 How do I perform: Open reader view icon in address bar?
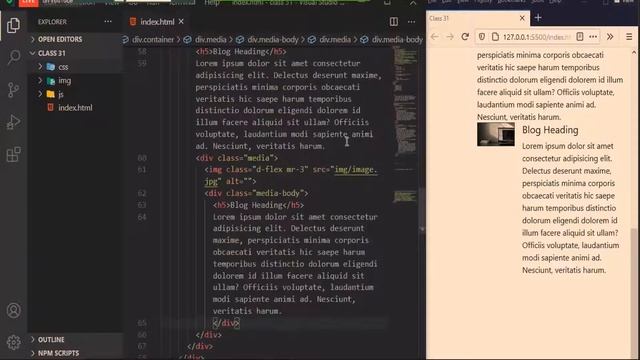pos(580,37)
